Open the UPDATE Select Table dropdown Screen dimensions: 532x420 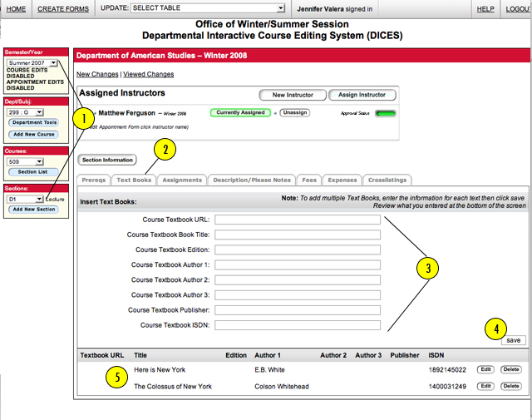(x=208, y=8)
